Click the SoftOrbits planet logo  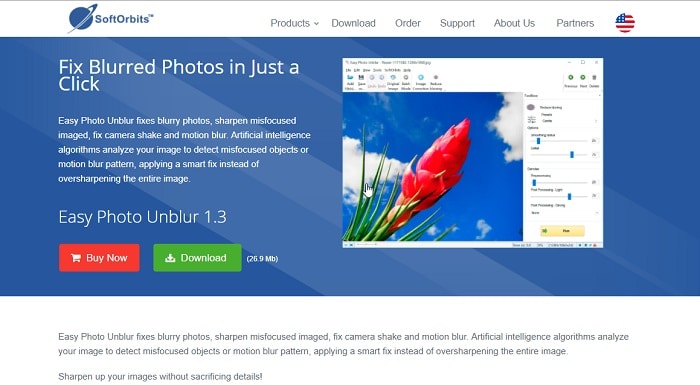(x=110, y=18)
